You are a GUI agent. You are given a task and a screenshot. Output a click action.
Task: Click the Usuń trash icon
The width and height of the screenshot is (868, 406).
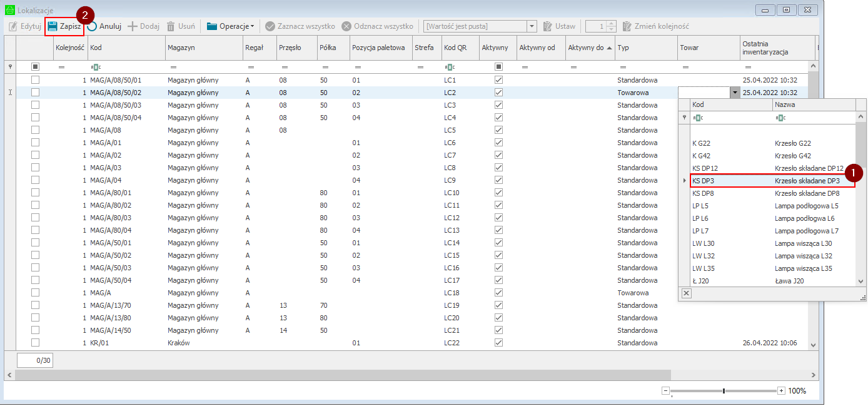[x=171, y=26]
